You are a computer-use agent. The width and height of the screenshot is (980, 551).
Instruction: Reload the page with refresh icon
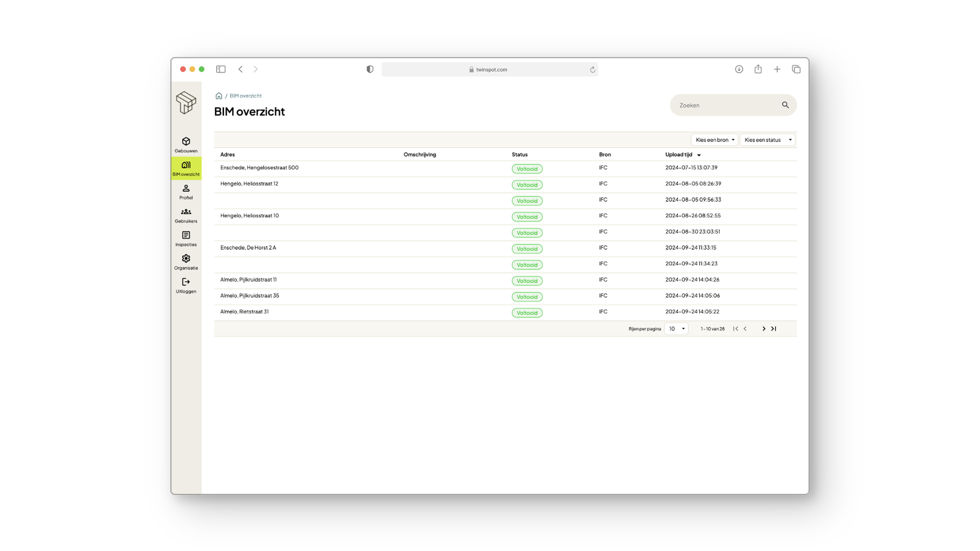(592, 69)
